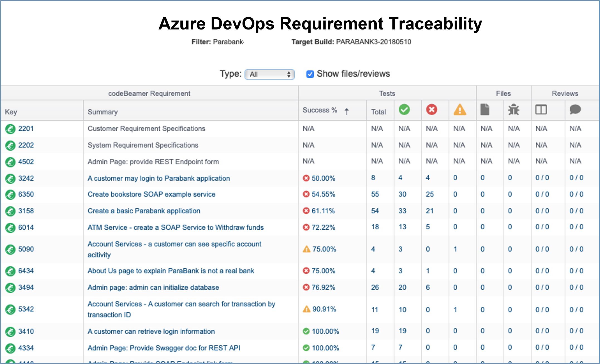Screen dimensions: 600x364
Task: Uncheck the Show files/reviews checkbox
Action: pyautogui.click(x=310, y=74)
